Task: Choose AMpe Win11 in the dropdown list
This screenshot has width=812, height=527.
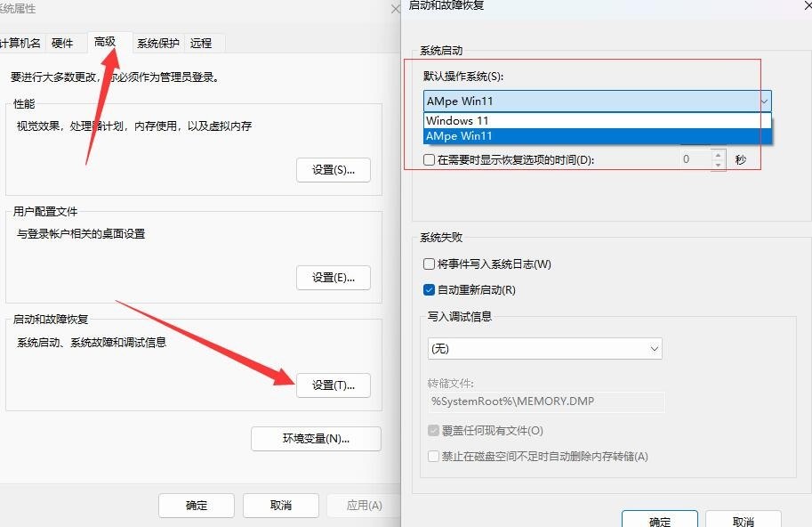Action: [598, 136]
